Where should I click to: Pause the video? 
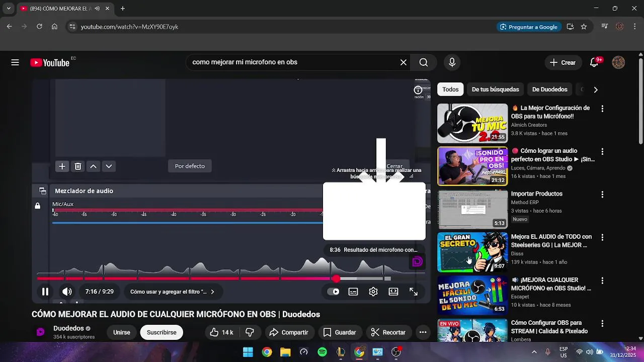click(x=45, y=292)
